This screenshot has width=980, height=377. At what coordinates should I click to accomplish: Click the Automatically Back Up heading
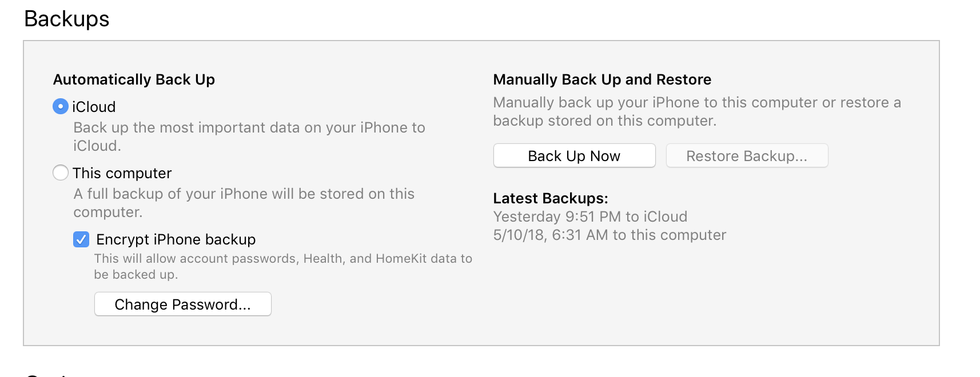(134, 79)
